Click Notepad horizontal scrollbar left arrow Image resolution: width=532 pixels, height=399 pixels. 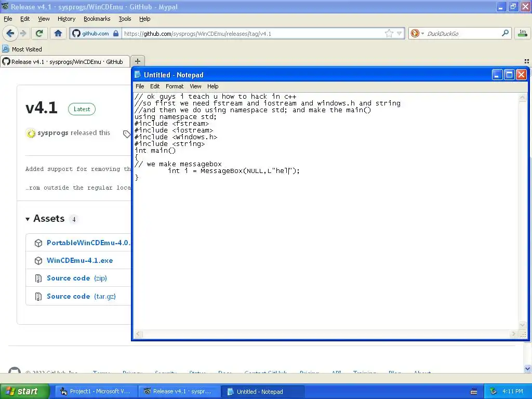click(138, 334)
